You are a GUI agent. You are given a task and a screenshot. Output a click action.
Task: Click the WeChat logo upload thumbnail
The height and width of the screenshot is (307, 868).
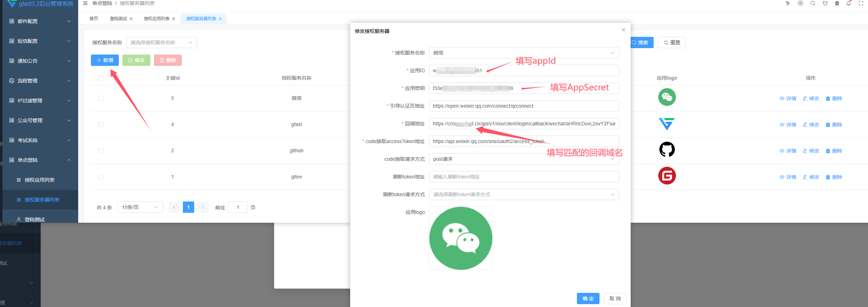coord(461,238)
